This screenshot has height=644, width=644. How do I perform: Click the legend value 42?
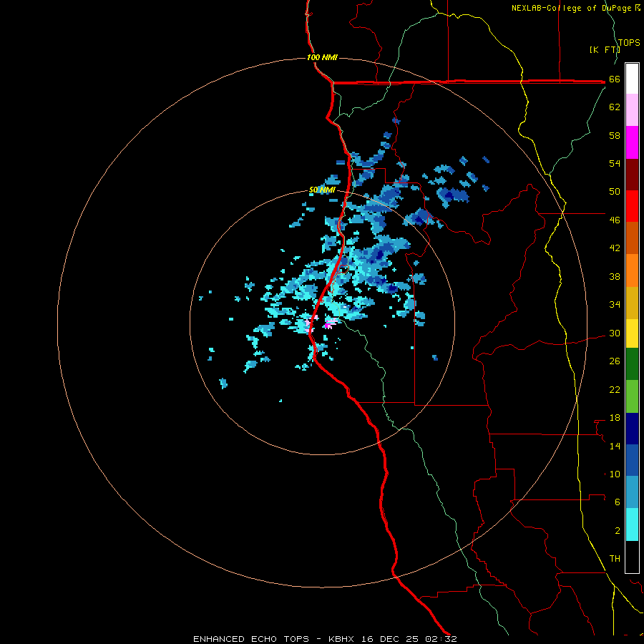click(x=615, y=248)
